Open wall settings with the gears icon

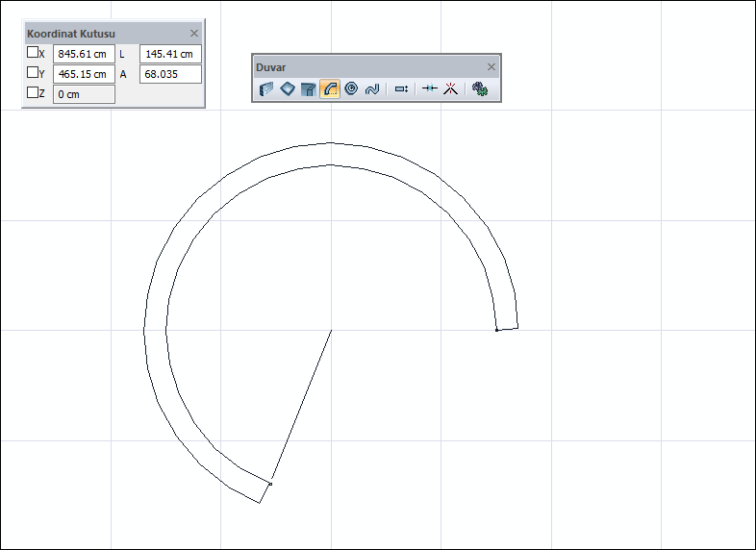click(480, 89)
